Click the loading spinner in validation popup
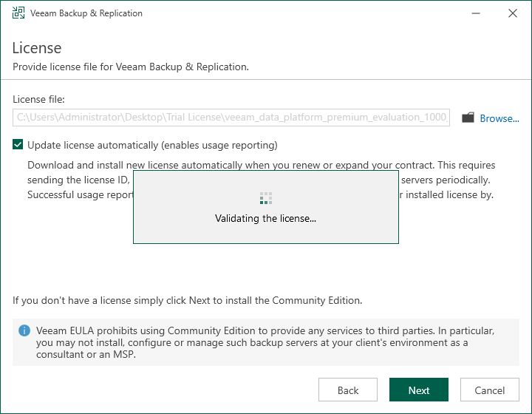The height and width of the screenshot is (414, 532). (266, 198)
